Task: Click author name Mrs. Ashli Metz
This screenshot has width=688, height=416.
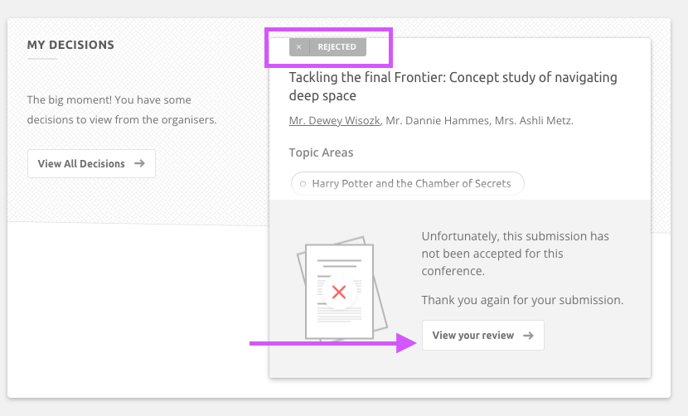Action: click(534, 121)
